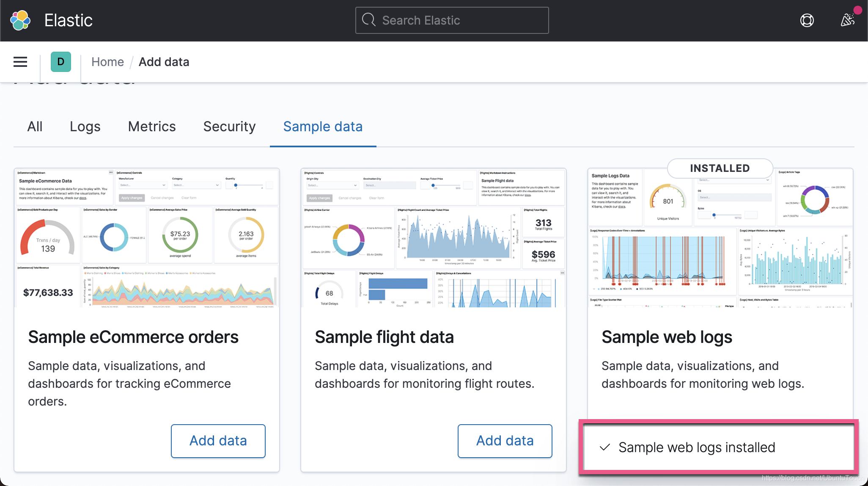
Task: Switch to the Logs tab
Action: click(85, 127)
